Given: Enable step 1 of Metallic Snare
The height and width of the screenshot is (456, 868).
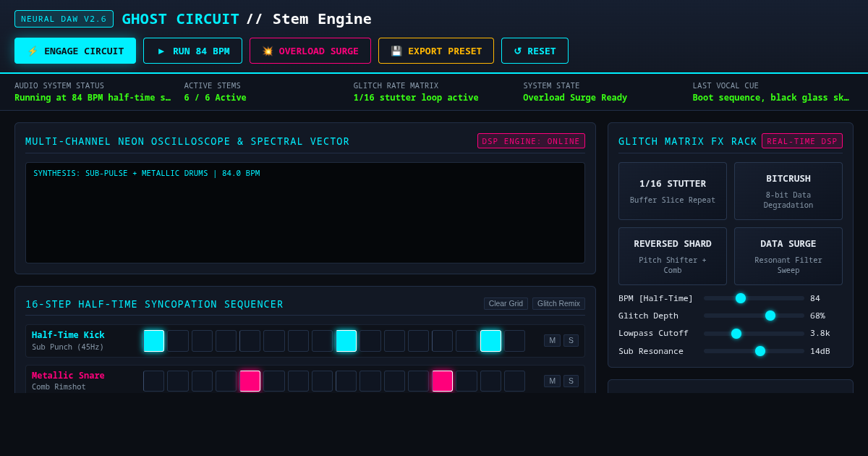Looking at the screenshot, I should [154, 381].
